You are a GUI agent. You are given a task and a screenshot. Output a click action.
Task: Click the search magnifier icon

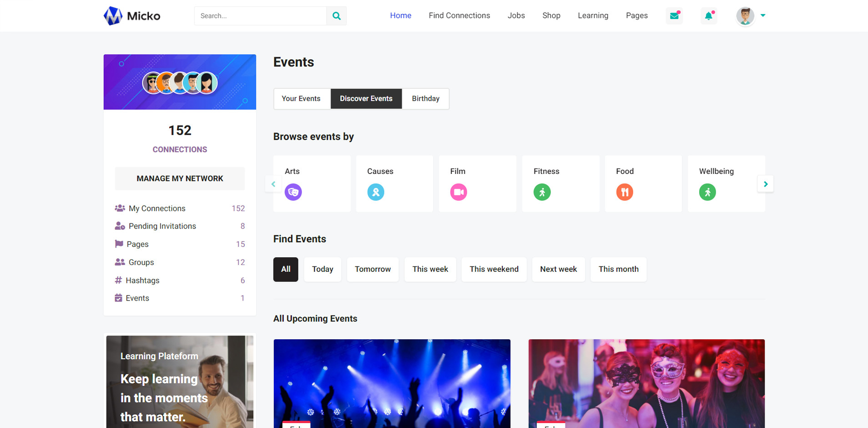click(336, 16)
